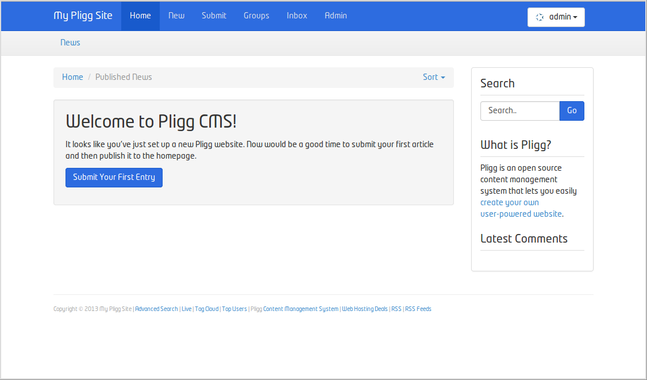Click the What is Pligg? sidebar heading

515,145
